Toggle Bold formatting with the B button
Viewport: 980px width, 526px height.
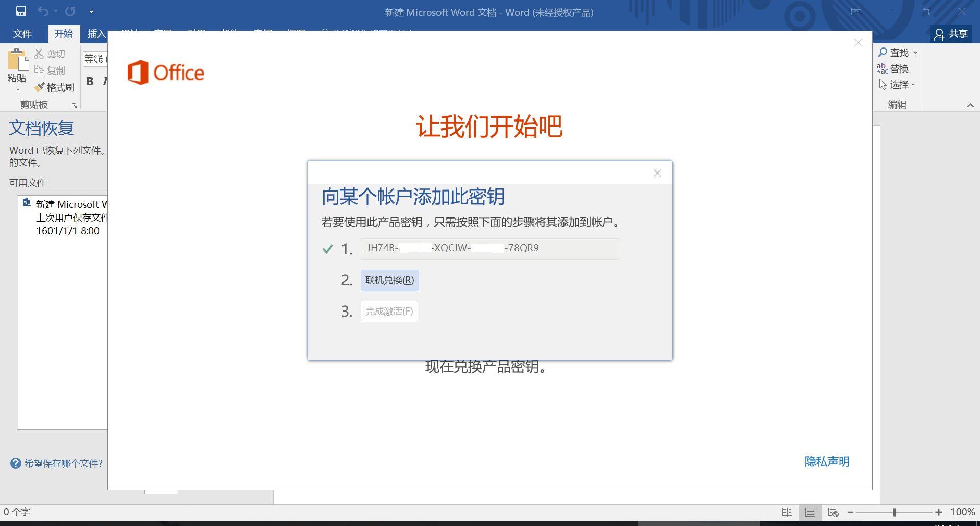(90, 81)
